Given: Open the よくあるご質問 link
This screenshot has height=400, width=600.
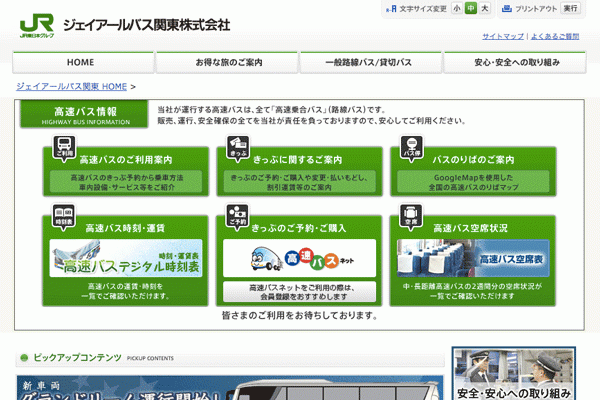Looking at the screenshot, I should 555,36.
